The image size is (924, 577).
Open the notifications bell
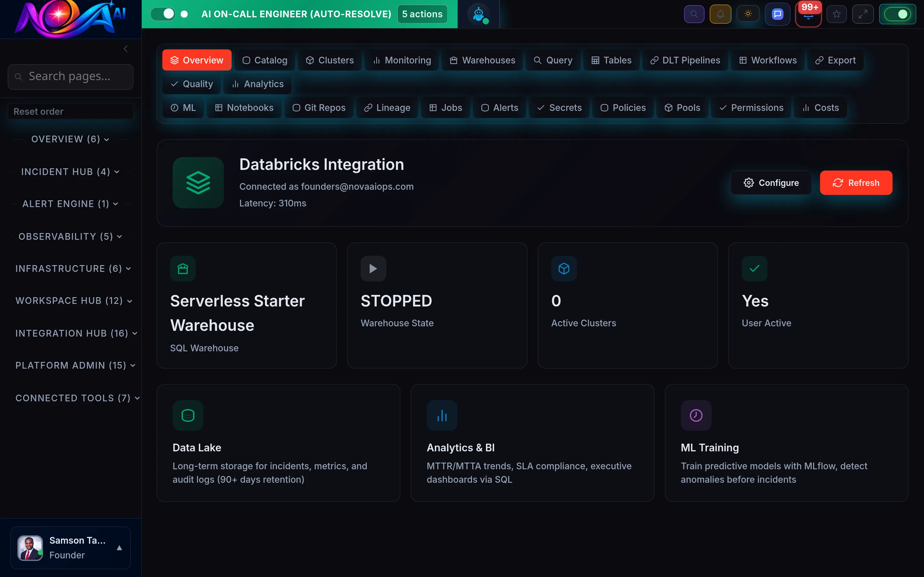point(721,14)
